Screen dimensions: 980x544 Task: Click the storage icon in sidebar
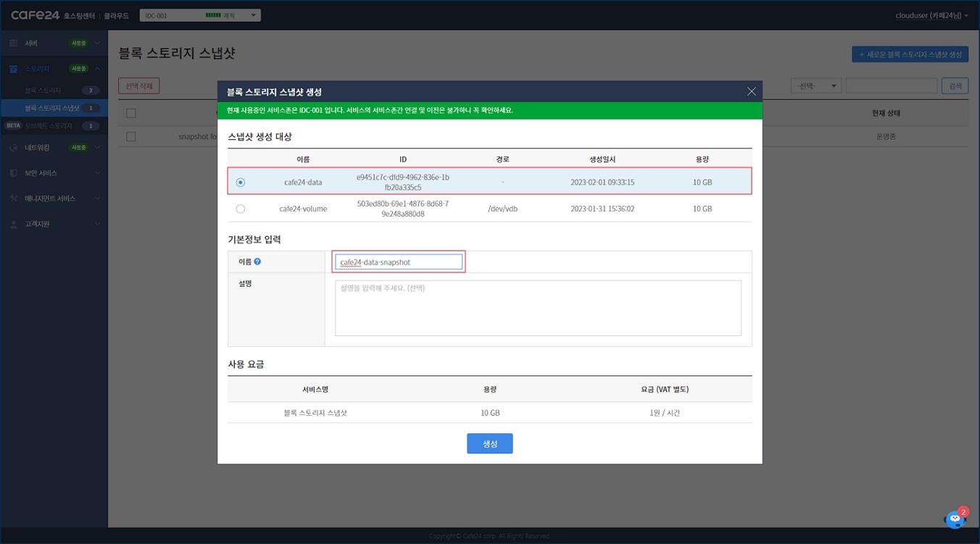(x=14, y=69)
